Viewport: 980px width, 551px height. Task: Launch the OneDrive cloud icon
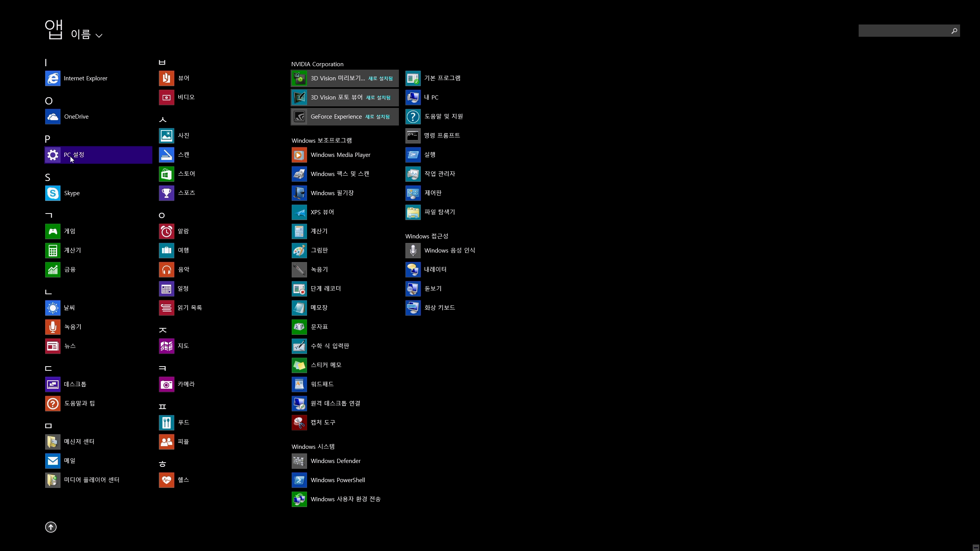click(53, 117)
